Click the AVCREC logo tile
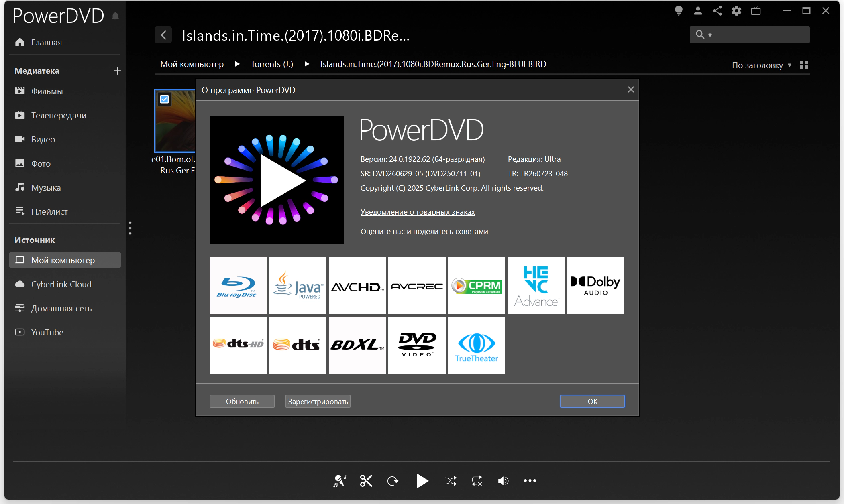This screenshot has width=844, height=504. coord(417,285)
